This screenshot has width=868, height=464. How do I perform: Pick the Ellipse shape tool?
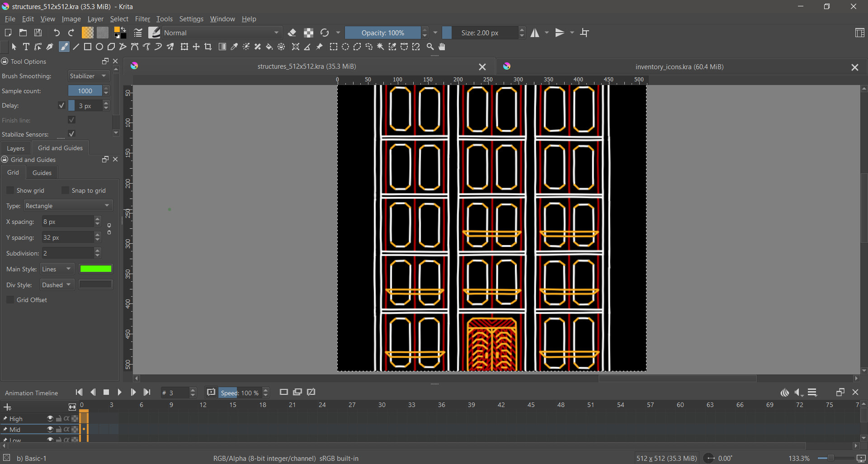point(99,47)
